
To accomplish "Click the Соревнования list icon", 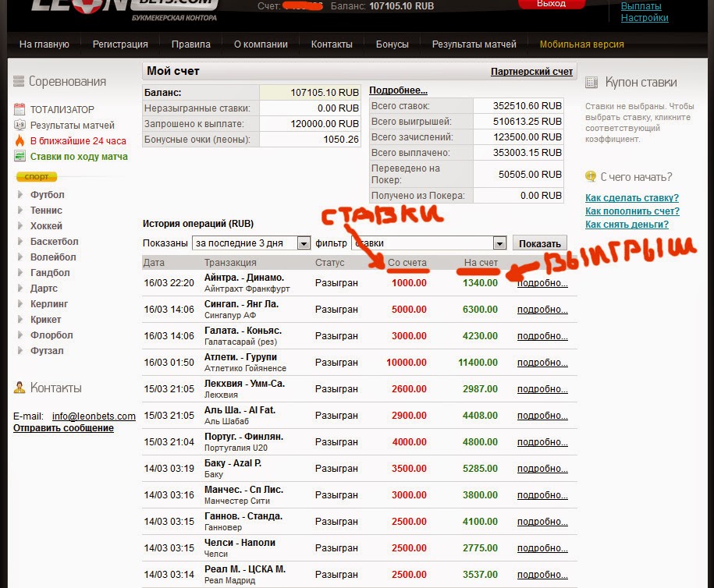I will [20, 82].
